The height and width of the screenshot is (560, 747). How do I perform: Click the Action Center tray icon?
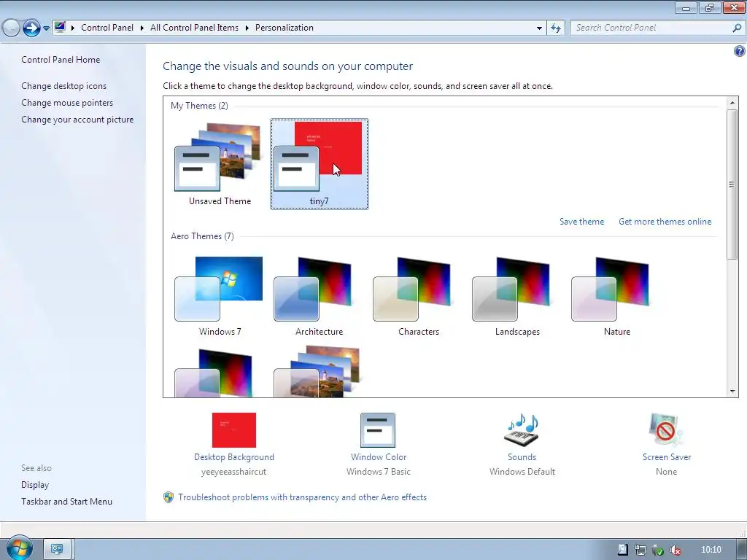[623, 550]
